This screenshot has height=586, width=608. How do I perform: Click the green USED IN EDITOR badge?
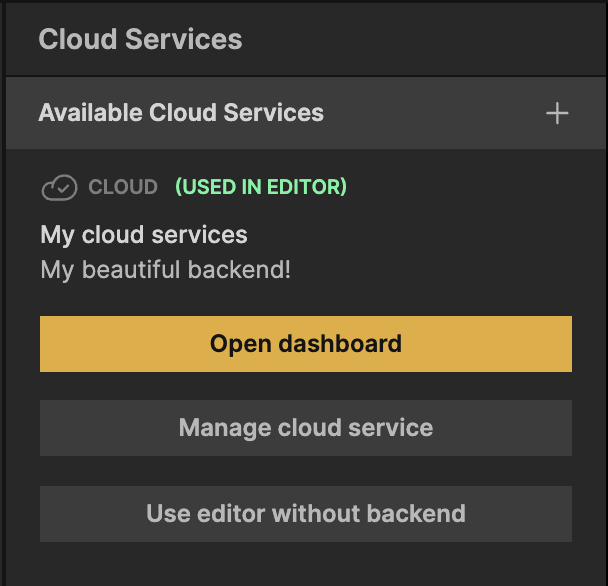(x=261, y=187)
